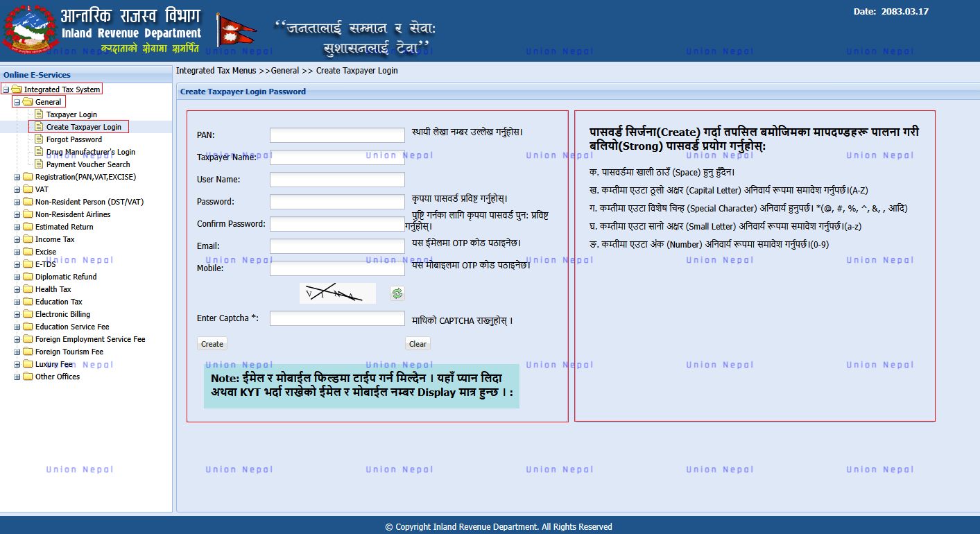Expand the Excise tree node
Viewport: 980px width, 534px height.
(x=17, y=252)
